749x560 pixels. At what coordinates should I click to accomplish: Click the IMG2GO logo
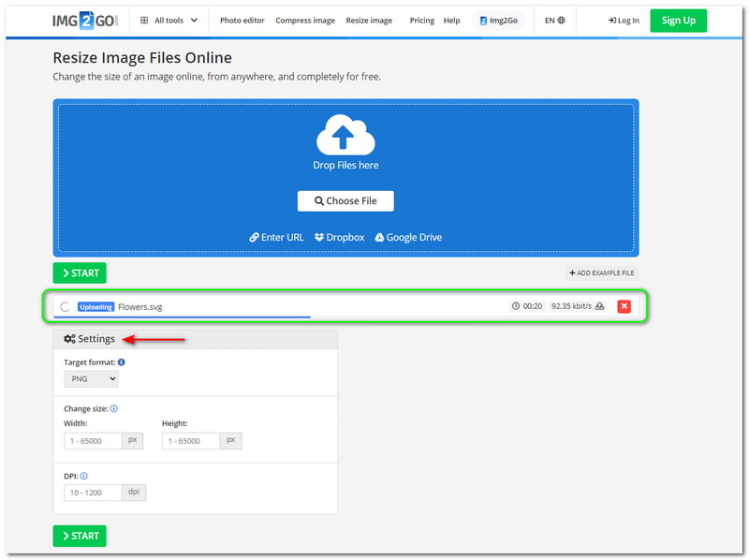84,20
